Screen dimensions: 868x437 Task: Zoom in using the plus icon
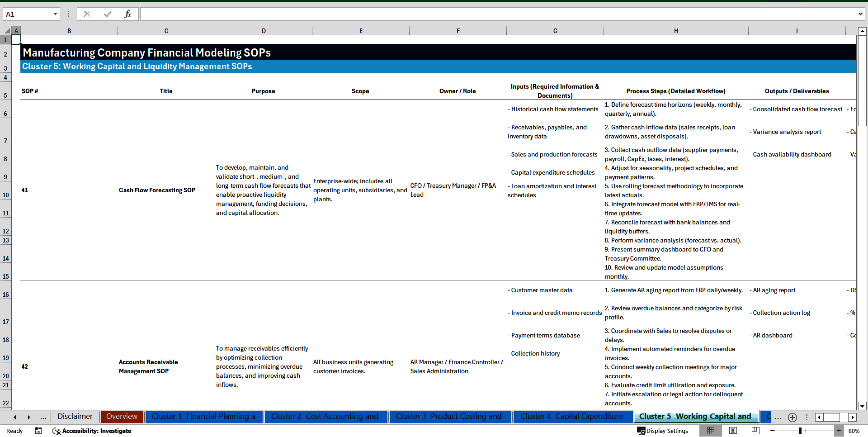pyautogui.click(x=840, y=431)
